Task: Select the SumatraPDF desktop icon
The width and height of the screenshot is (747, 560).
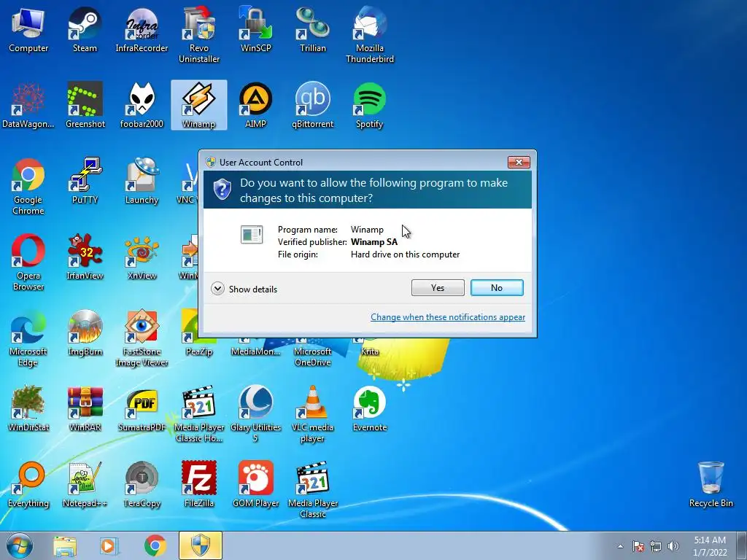Action: (142, 408)
